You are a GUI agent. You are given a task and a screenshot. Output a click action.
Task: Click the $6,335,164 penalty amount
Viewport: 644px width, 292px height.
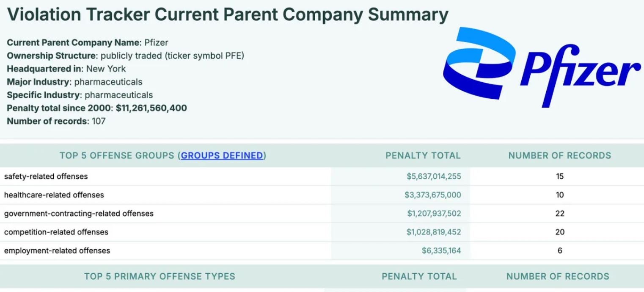click(x=441, y=251)
